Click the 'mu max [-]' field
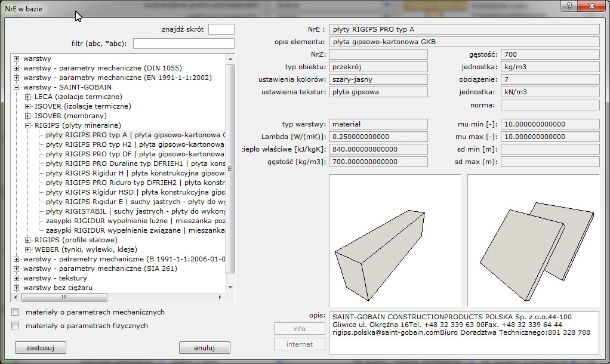Image resolution: width=610 pixels, height=364 pixels. coord(550,137)
